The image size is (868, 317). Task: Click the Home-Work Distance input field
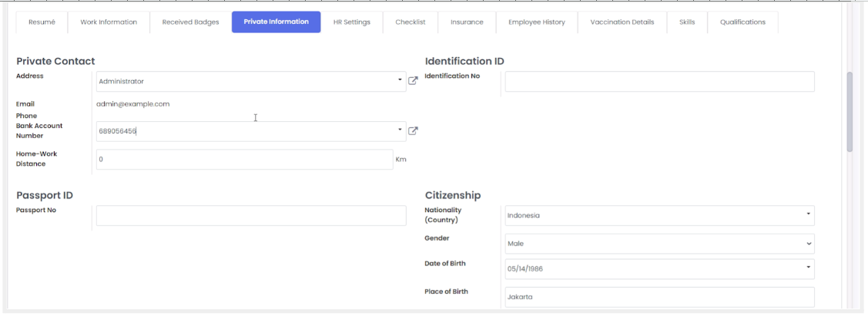point(244,160)
